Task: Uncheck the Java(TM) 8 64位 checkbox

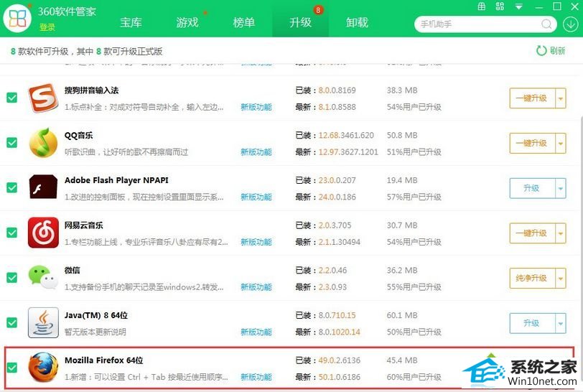Action: pos(12,323)
